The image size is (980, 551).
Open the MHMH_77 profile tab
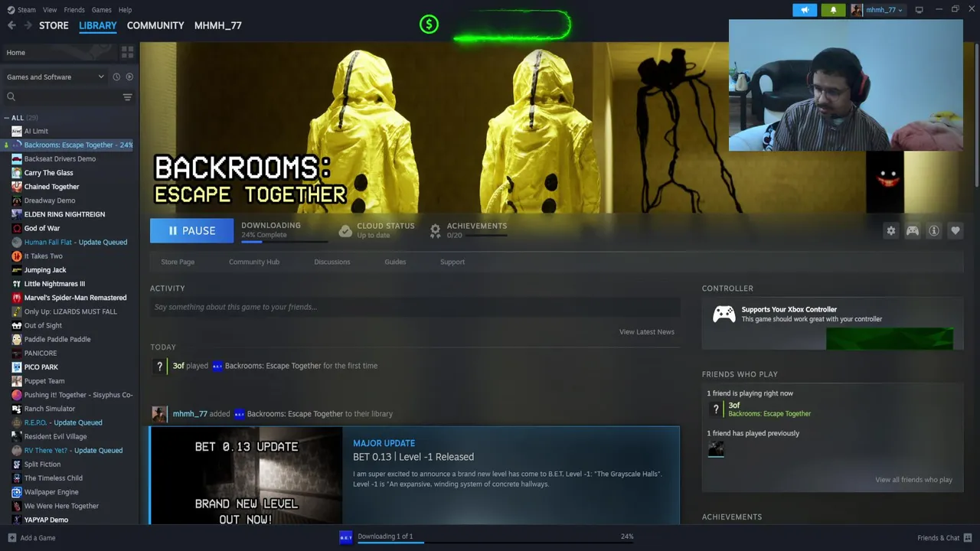tap(218, 25)
